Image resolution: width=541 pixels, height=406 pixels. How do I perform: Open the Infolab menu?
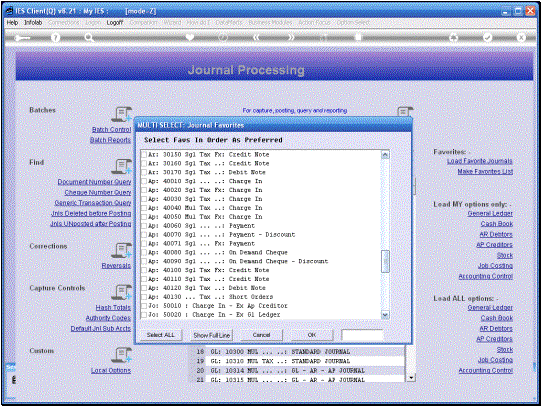pyautogui.click(x=33, y=22)
